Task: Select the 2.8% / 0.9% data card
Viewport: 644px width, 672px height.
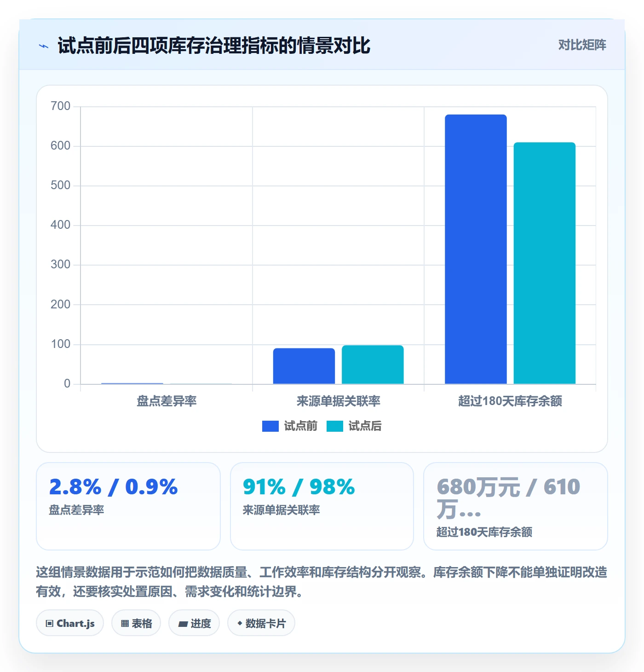Action: tap(128, 506)
